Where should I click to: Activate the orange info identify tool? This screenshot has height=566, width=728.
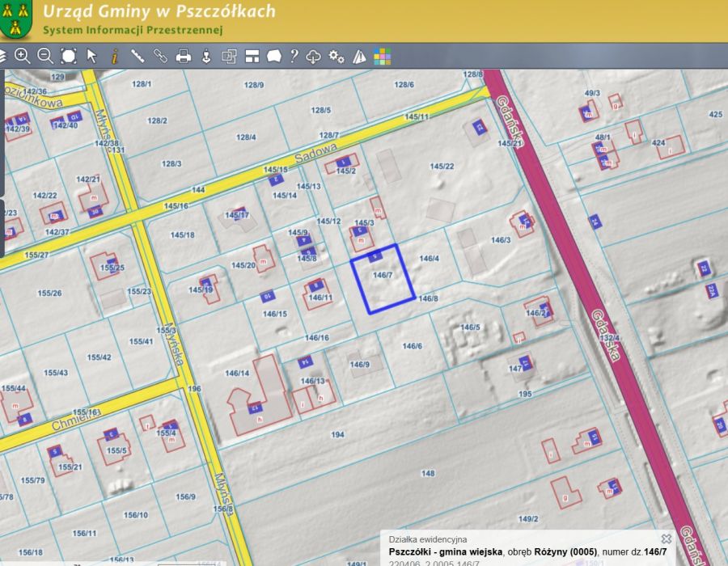[x=114, y=56]
